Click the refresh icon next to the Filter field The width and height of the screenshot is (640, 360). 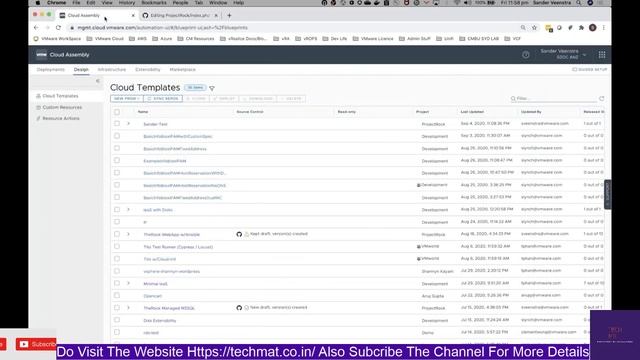[x=601, y=99]
